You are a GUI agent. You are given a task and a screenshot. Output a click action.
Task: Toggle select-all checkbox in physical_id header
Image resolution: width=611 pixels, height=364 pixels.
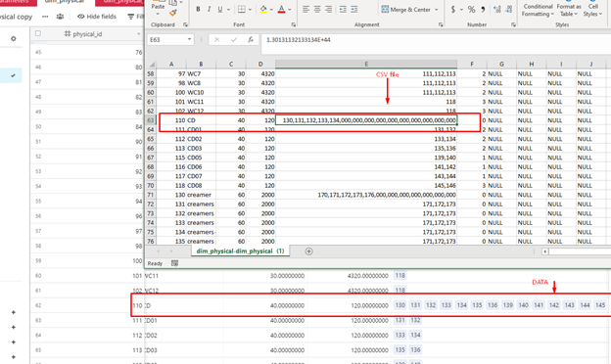pos(38,33)
